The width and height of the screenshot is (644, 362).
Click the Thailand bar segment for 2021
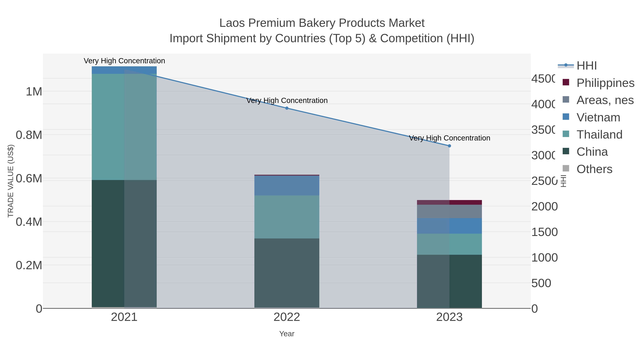pos(124,127)
